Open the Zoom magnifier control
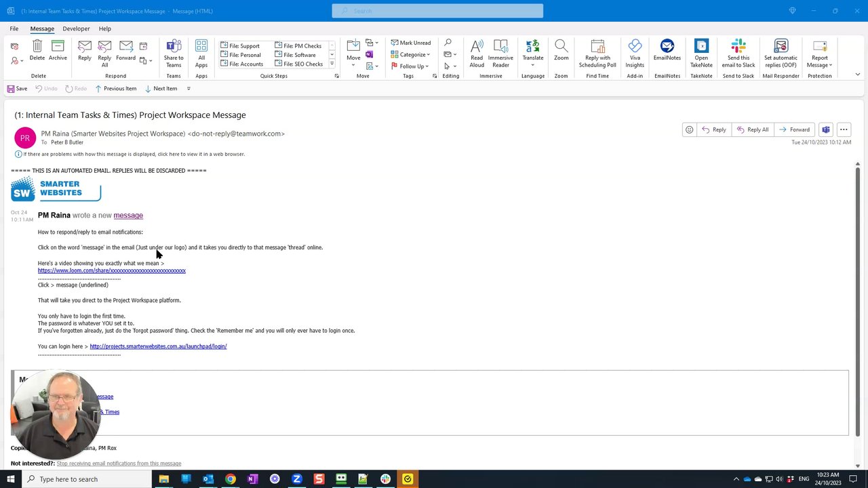 [561, 52]
